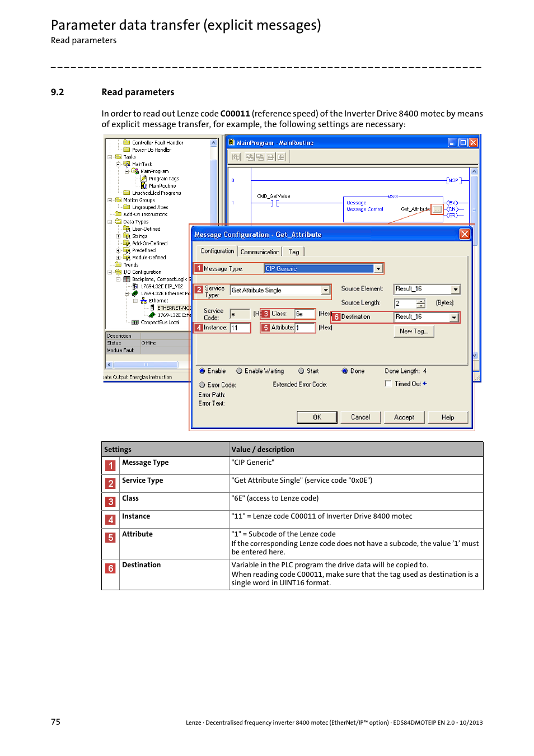Click first ladder editor toolbar icon
This screenshot has width=534, height=756.
coord(236,157)
